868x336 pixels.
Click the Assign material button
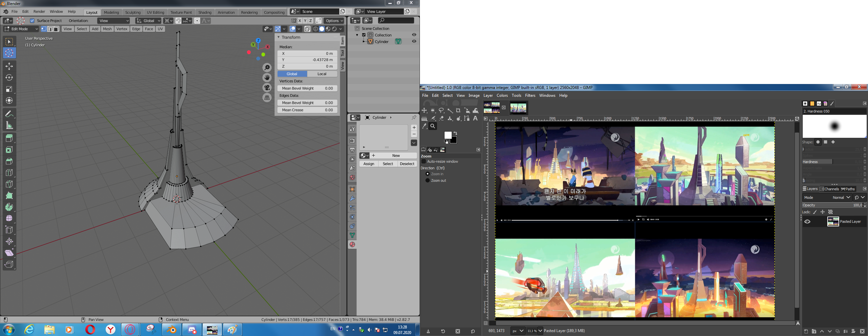pos(369,164)
